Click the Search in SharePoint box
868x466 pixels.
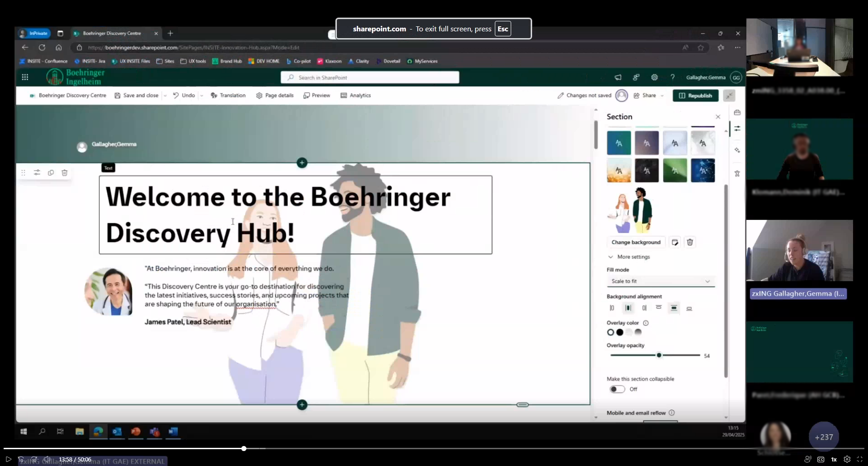coord(370,78)
